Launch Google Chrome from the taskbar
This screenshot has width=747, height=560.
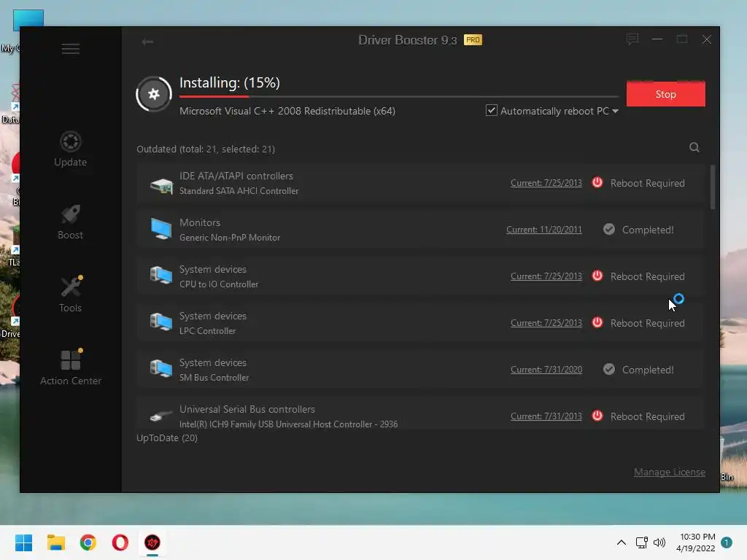[88, 542]
